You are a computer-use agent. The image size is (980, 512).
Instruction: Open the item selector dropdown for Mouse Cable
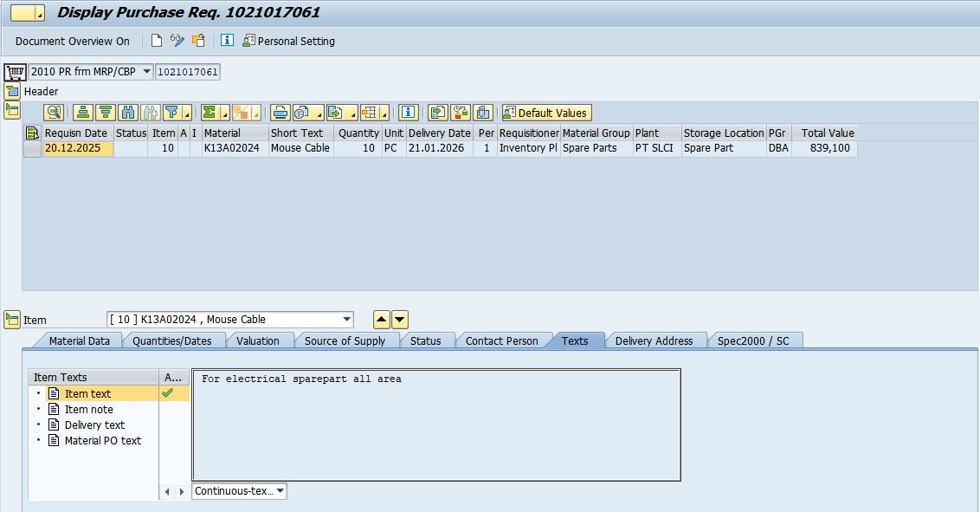tap(347, 320)
